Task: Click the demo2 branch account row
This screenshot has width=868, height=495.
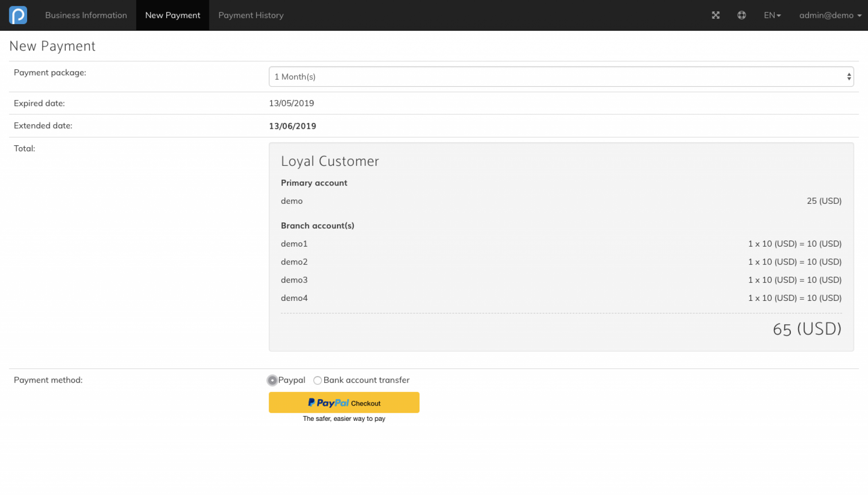Action: click(561, 262)
